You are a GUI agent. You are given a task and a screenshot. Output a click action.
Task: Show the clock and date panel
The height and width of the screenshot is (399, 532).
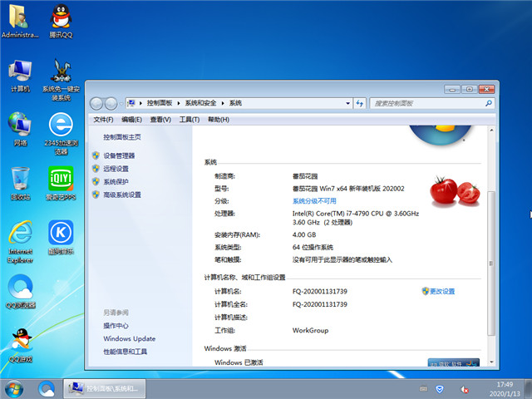505,389
